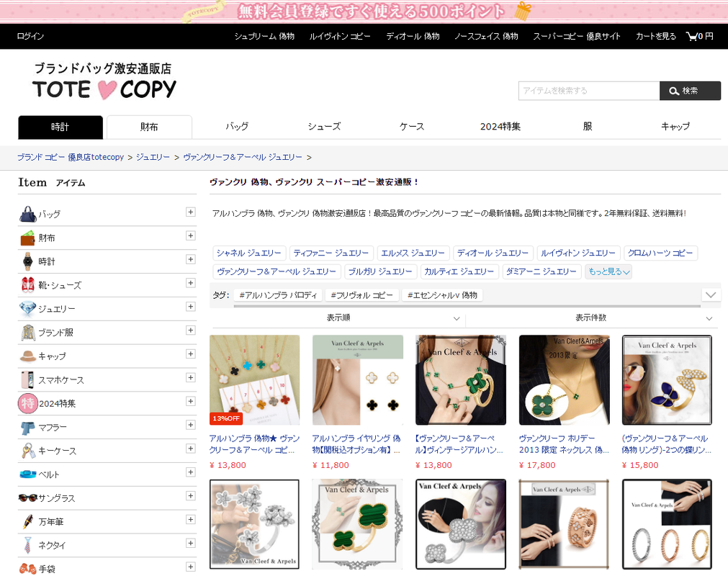728x576 pixels.
Task: Open the 表示順 sort dropdown
Action: click(x=338, y=318)
